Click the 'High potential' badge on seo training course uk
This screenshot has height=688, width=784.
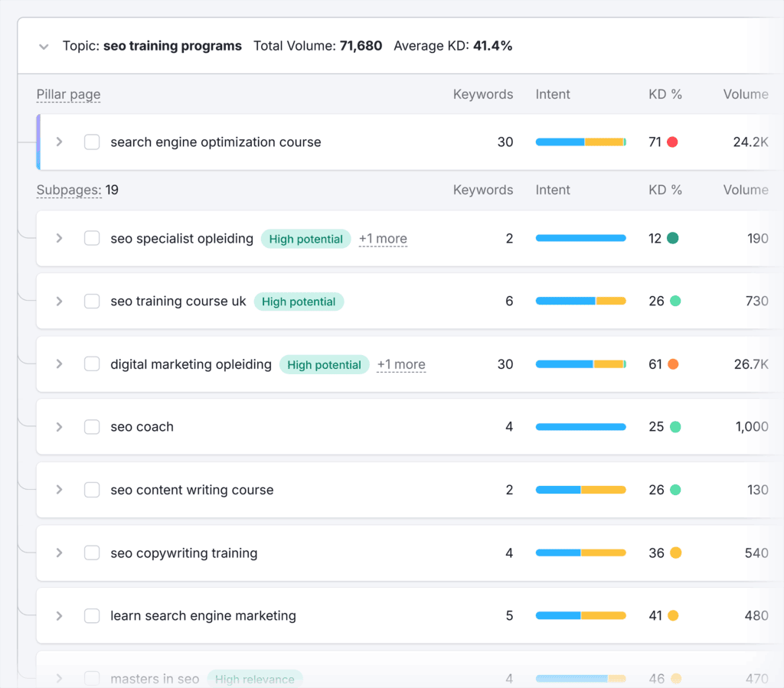[299, 302]
